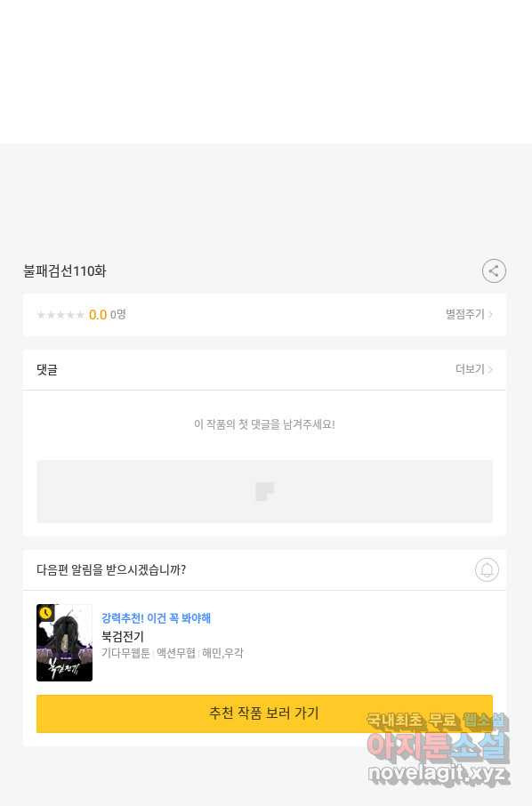Image resolution: width=532 pixels, height=806 pixels.
Task: Click the 댓글 section header
Action: coord(47,369)
